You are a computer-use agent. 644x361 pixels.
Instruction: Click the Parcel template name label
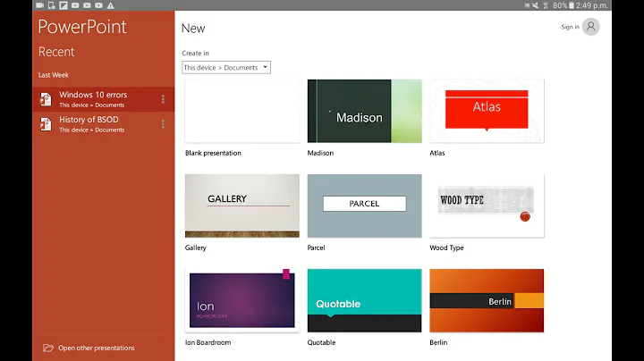pos(316,248)
